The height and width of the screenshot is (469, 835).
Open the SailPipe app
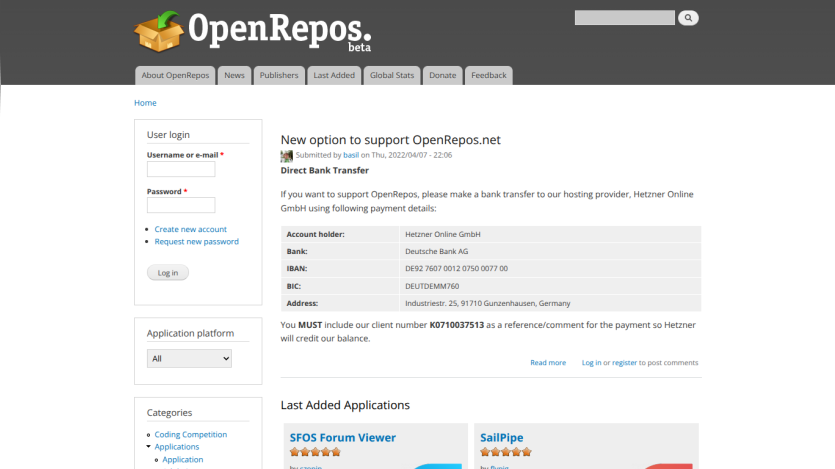coord(502,438)
